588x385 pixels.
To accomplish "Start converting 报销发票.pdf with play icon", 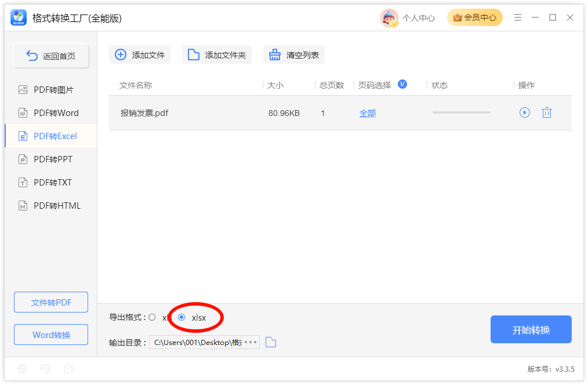I will 525,112.
